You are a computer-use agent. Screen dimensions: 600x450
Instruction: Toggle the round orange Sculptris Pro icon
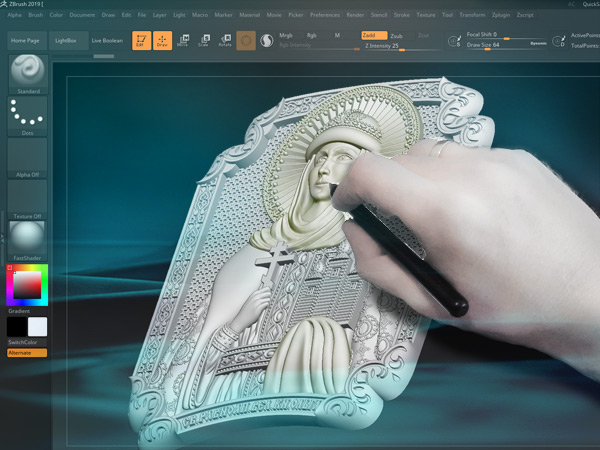coord(246,40)
